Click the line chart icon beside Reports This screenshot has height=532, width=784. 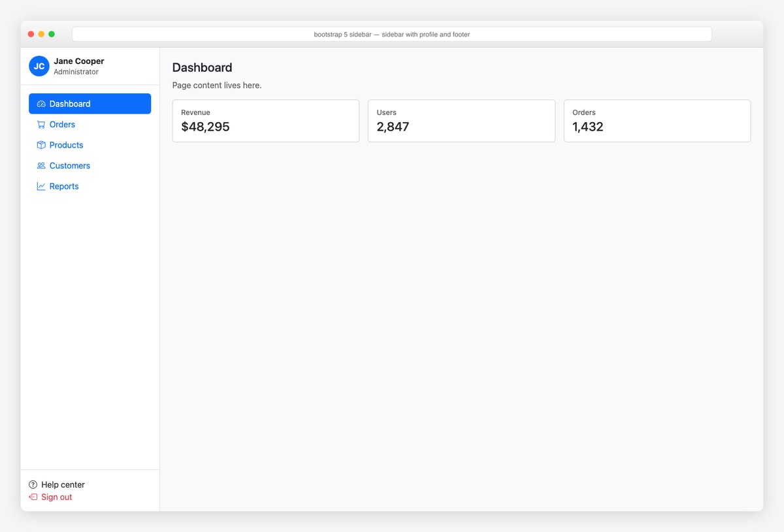coord(41,186)
